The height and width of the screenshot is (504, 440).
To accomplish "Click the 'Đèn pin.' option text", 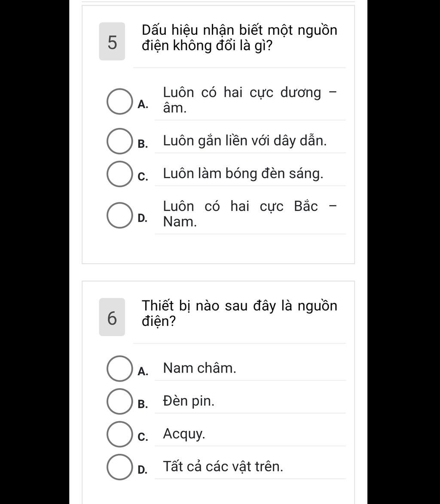I will 189,401.
